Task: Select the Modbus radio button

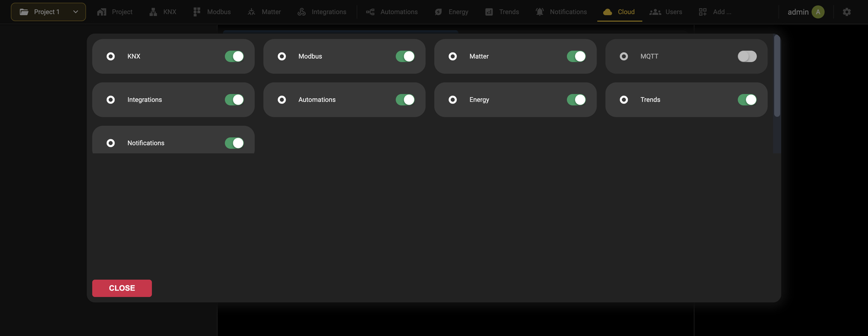Action: (282, 56)
